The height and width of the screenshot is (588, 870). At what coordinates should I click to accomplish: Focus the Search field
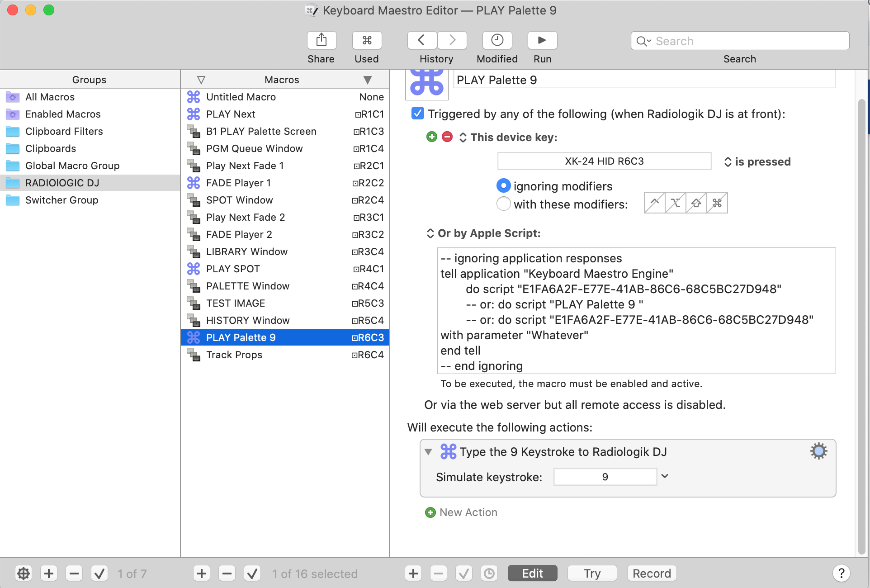tap(740, 41)
